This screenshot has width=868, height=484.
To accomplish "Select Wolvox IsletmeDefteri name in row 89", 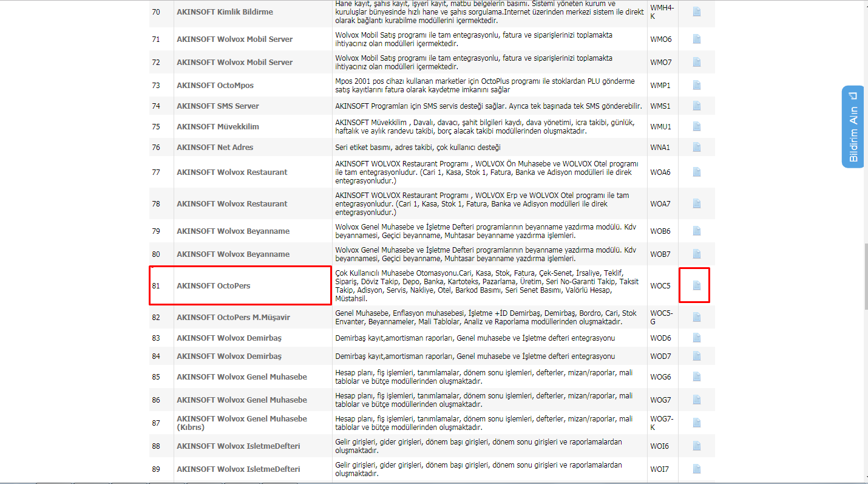I will tap(238, 469).
